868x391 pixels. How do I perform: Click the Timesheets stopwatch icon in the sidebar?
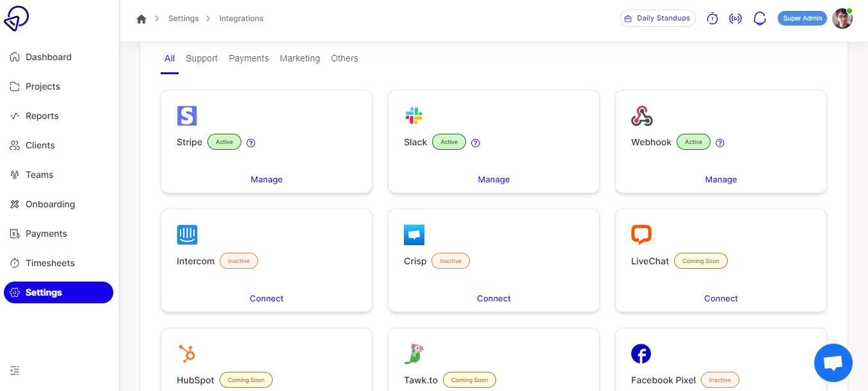tap(15, 263)
